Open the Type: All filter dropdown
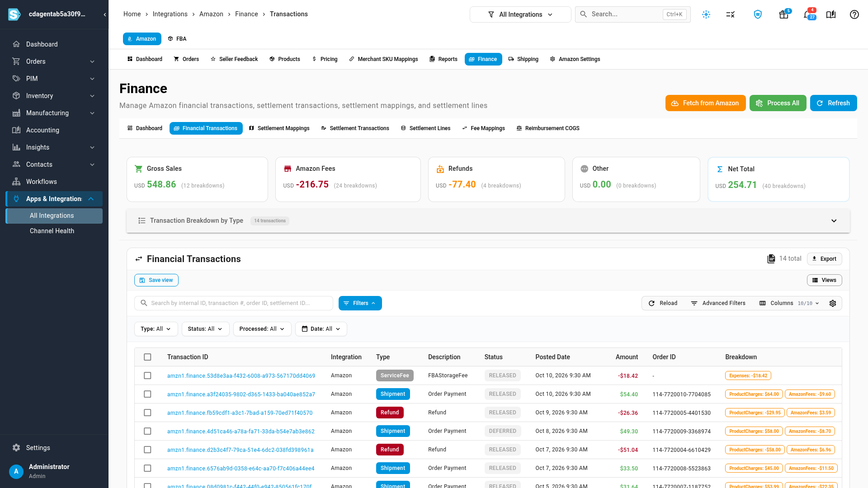This screenshot has width=868, height=488. (156, 329)
